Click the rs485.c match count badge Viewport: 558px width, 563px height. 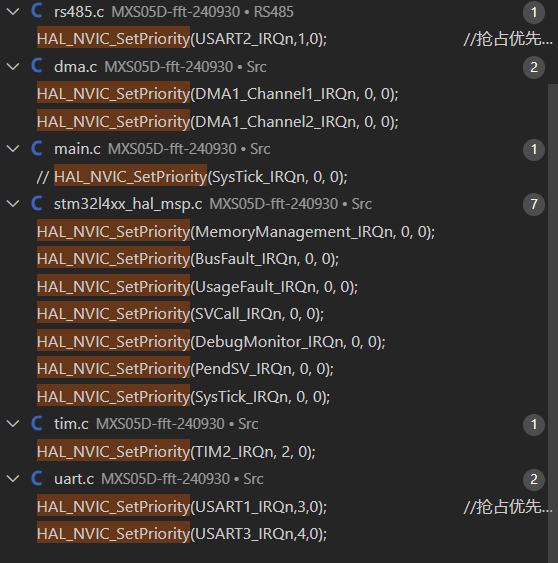point(534,13)
